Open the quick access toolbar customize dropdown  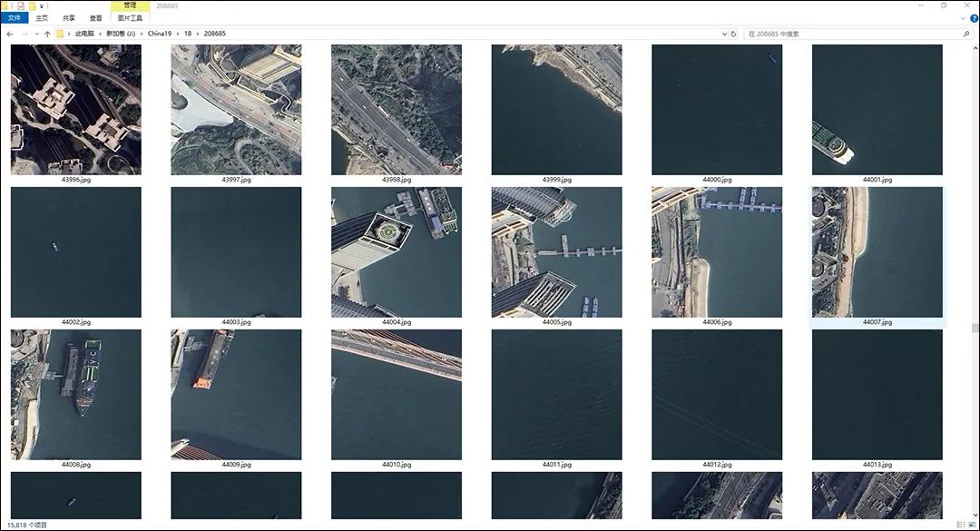42,6
